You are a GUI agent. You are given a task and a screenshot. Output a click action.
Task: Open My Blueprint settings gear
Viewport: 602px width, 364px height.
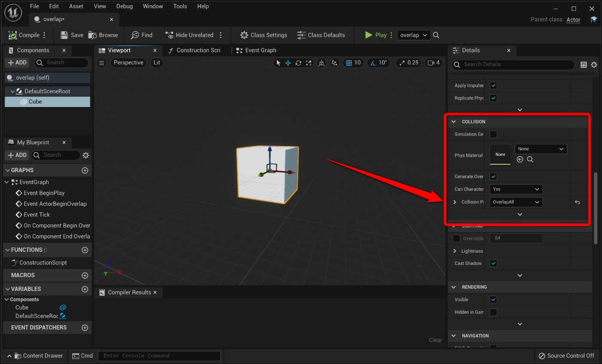[x=86, y=155]
